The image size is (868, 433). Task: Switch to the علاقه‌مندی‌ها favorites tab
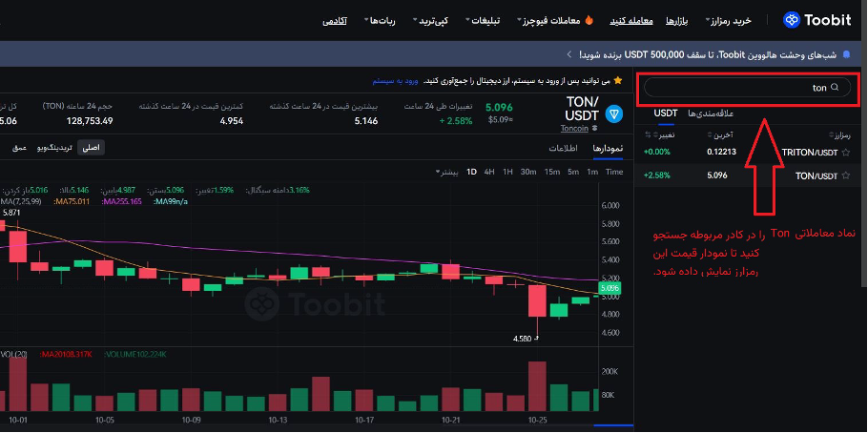(x=711, y=113)
